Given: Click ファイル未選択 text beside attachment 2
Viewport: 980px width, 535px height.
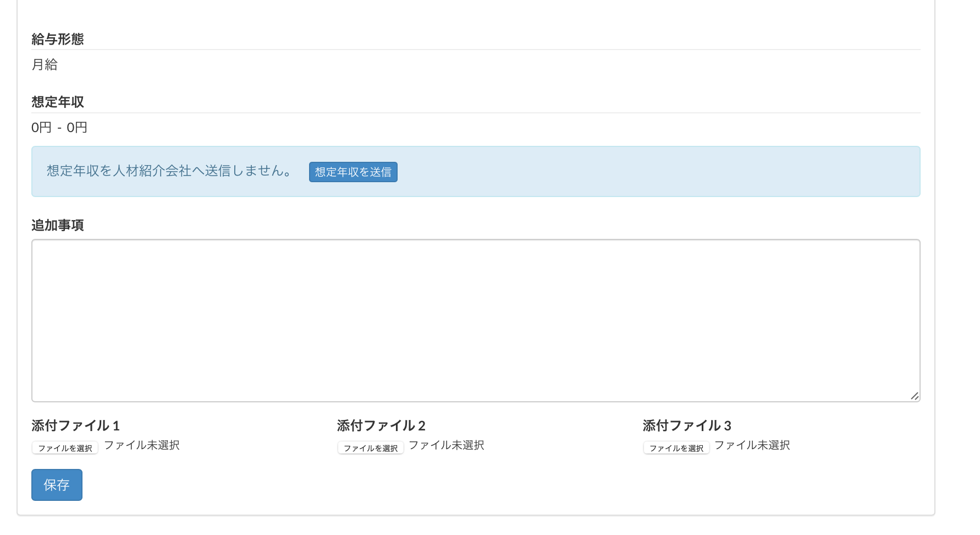Looking at the screenshot, I should 447,445.
